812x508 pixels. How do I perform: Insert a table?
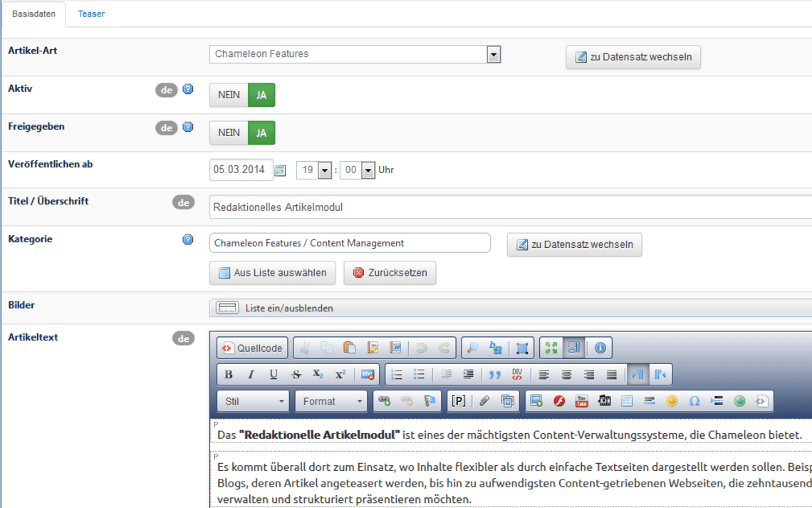click(x=627, y=401)
